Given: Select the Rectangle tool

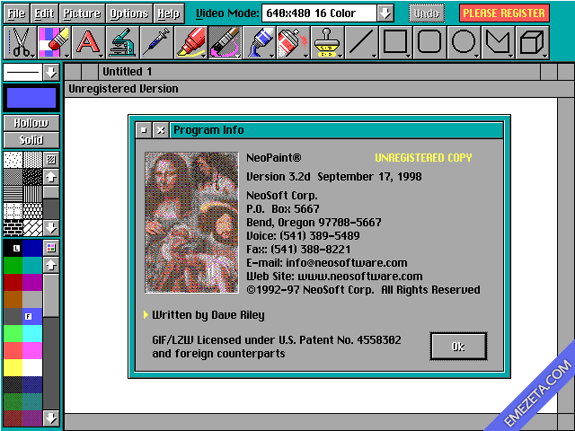Looking at the screenshot, I should [395, 43].
